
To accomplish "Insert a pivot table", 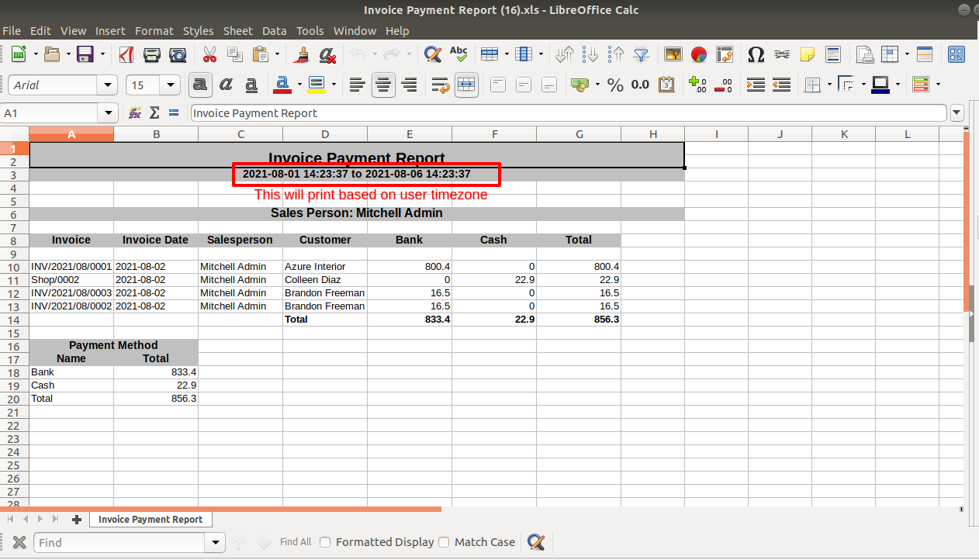I will tap(725, 54).
